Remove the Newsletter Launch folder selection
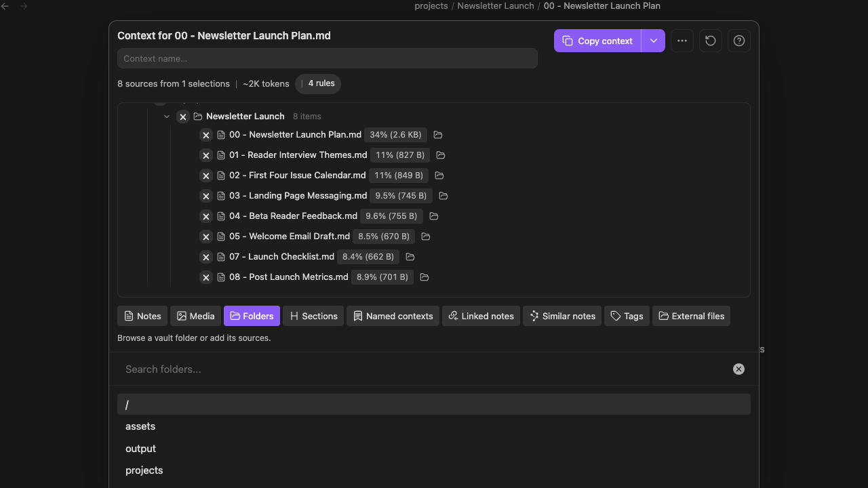 [x=183, y=117]
